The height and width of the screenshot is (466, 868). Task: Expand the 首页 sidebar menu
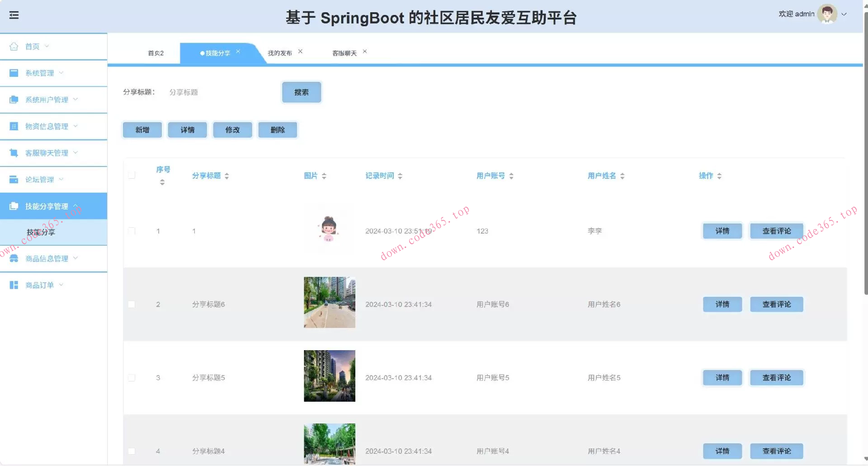click(47, 46)
